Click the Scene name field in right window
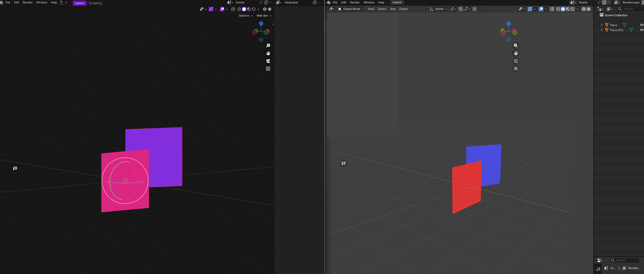This screenshot has width=644, height=274. click(x=586, y=3)
